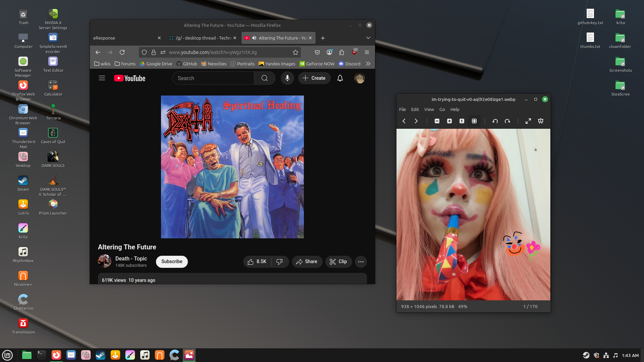Click the Share button under video

(307, 261)
